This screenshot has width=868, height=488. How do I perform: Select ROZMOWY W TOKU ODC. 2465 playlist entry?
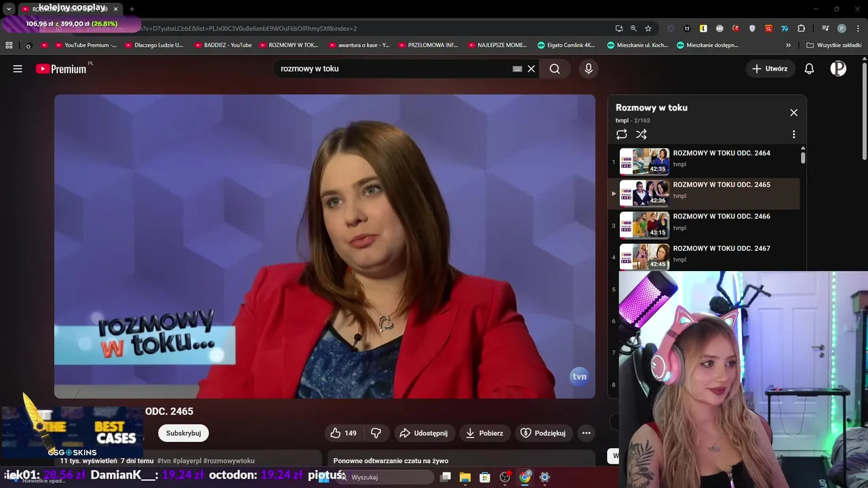(x=705, y=194)
